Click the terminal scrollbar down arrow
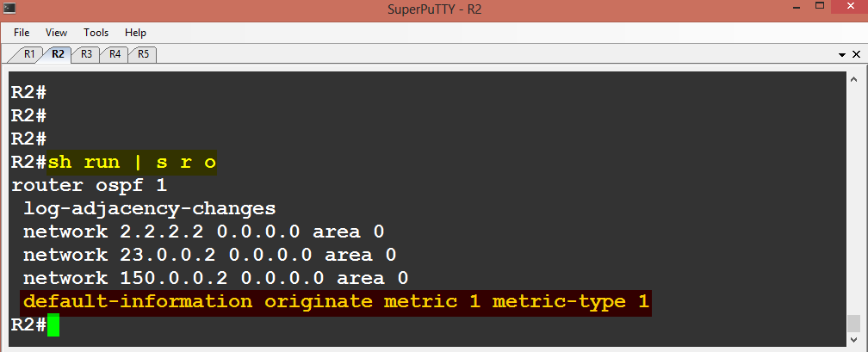The image size is (868, 352). click(853, 338)
